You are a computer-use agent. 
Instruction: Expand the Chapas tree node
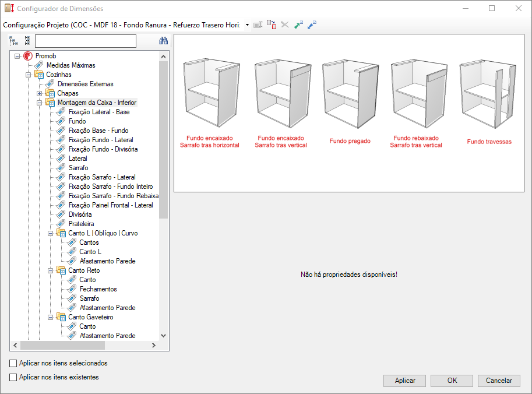click(40, 94)
